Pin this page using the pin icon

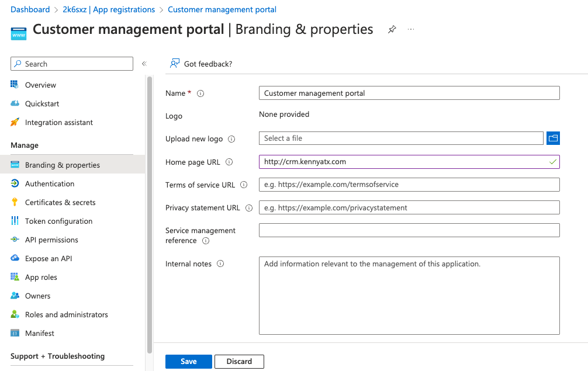click(392, 29)
